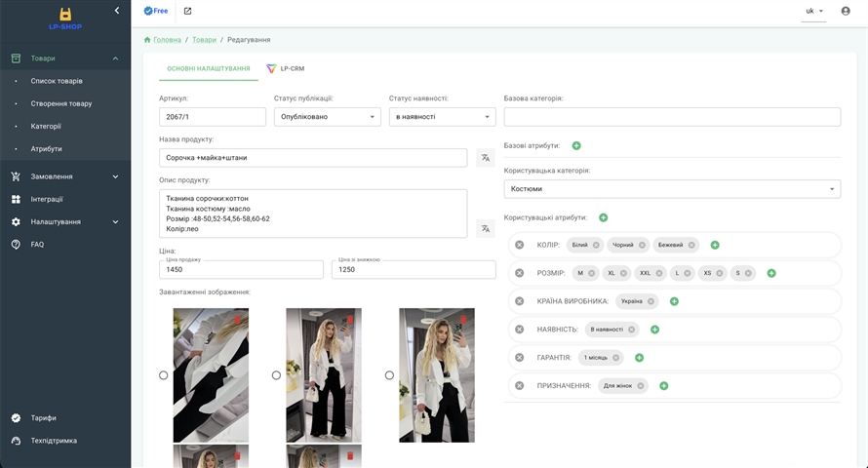Image resolution: width=868 pixels, height=468 pixels.
Task: Remove the Чорний color chip
Action: click(x=642, y=245)
